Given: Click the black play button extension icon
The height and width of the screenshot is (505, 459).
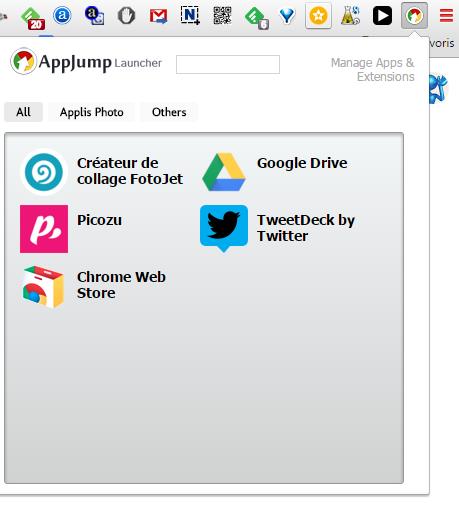Looking at the screenshot, I should coord(382,15).
